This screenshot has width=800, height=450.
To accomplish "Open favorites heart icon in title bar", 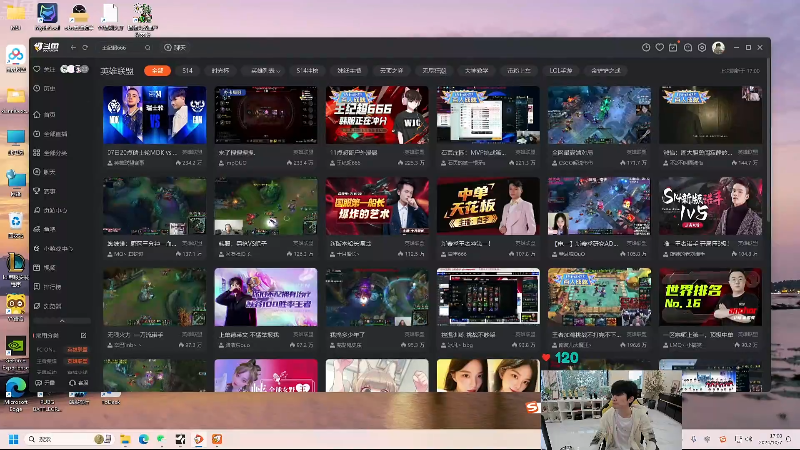I will (x=660, y=47).
